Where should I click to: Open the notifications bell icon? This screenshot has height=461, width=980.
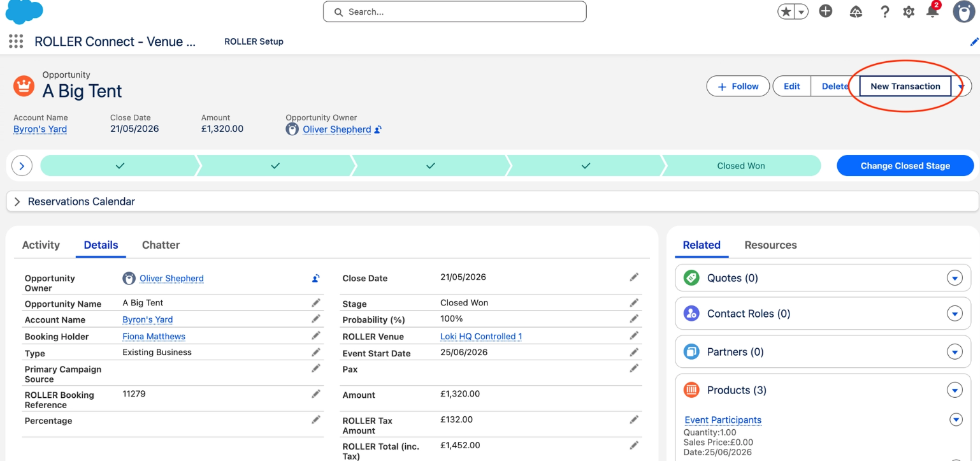[x=932, y=11]
